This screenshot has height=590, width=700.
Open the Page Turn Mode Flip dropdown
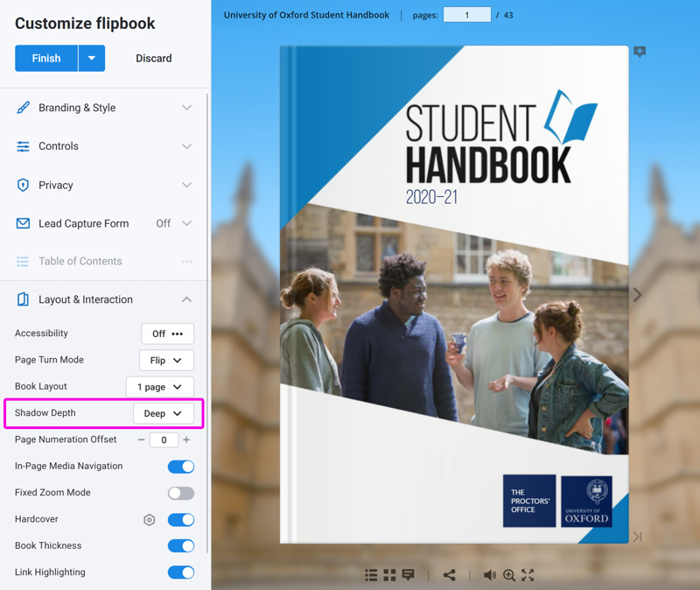[x=166, y=360]
